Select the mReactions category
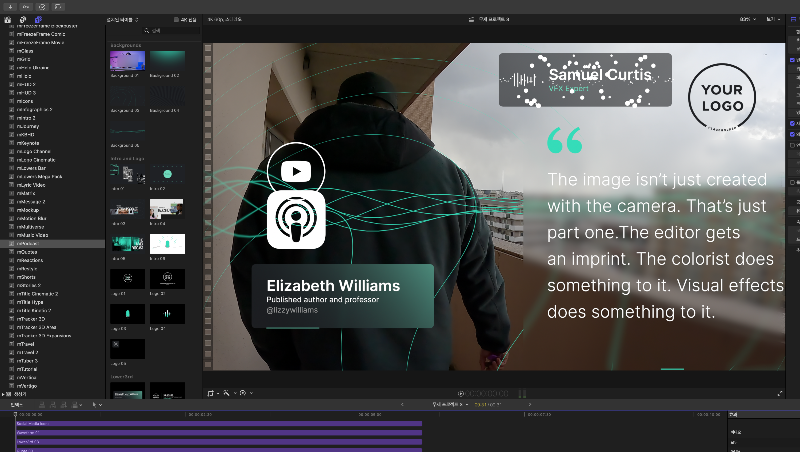800x452 pixels. [x=30, y=260]
